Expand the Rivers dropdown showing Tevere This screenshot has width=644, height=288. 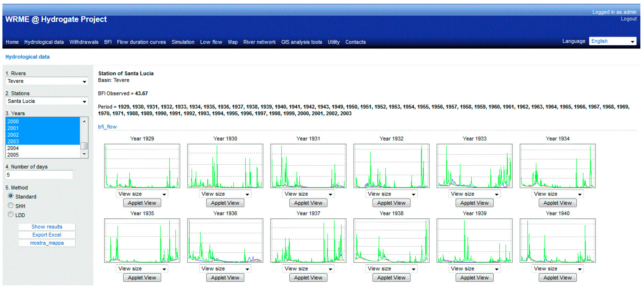(47, 81)
